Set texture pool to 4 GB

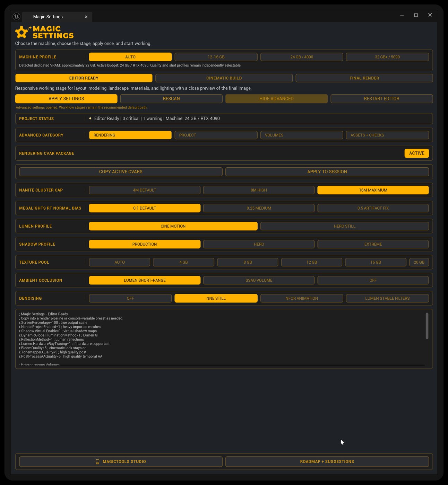click(183, 262)
